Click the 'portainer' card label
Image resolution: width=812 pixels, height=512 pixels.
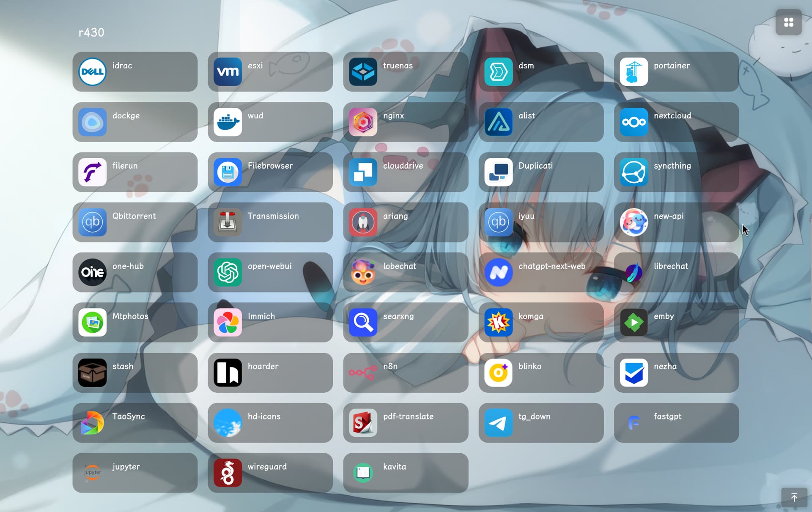click(x=672, y=66)
